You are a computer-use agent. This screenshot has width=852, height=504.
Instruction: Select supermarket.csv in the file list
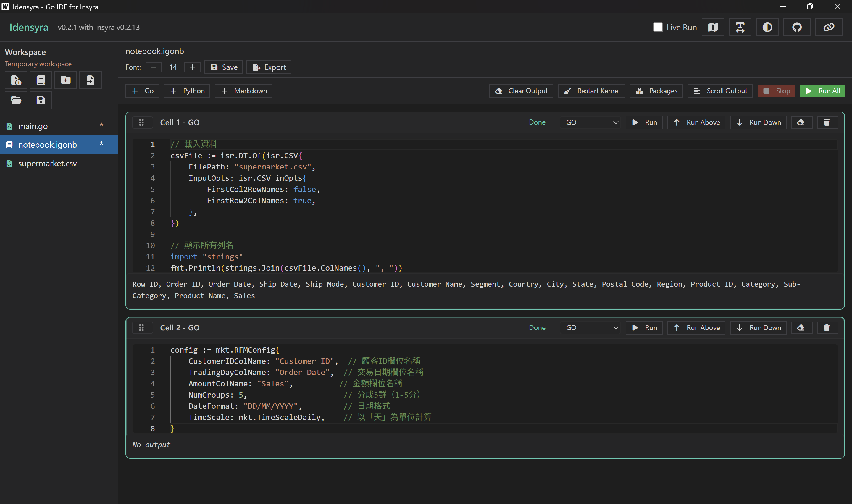coord(48,163)
